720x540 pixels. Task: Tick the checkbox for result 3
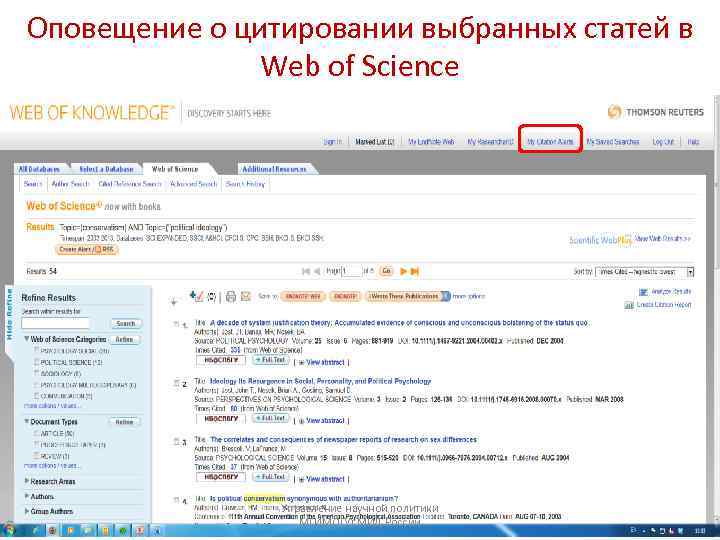[x=176, y=441]
